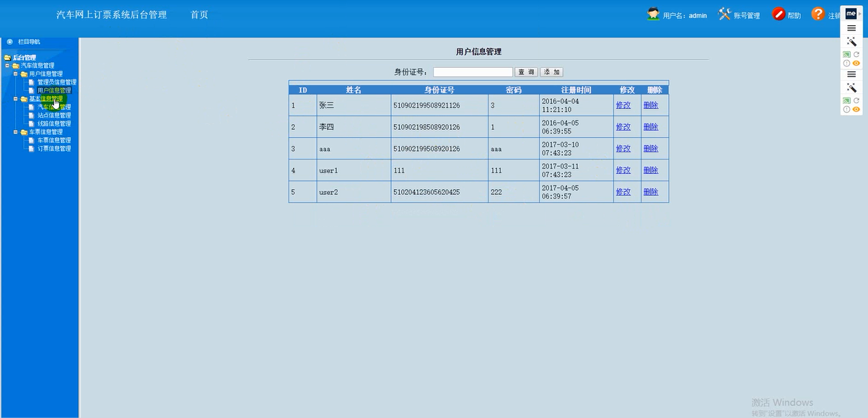
Task: Click hamburger menu icon directly below 'me' logo
Action: (851, 28)
